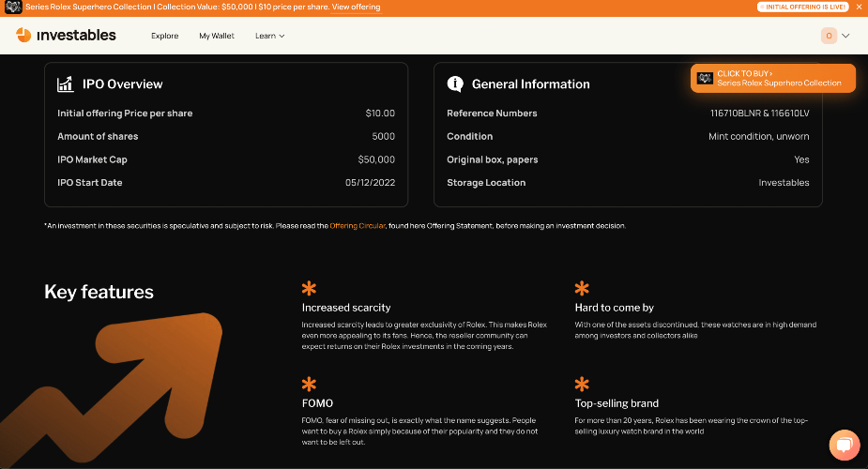This screenshot has width=868, height=469.
Task: Click the asterisk icon above Top-selling brand
Action: tap(582, 384)
